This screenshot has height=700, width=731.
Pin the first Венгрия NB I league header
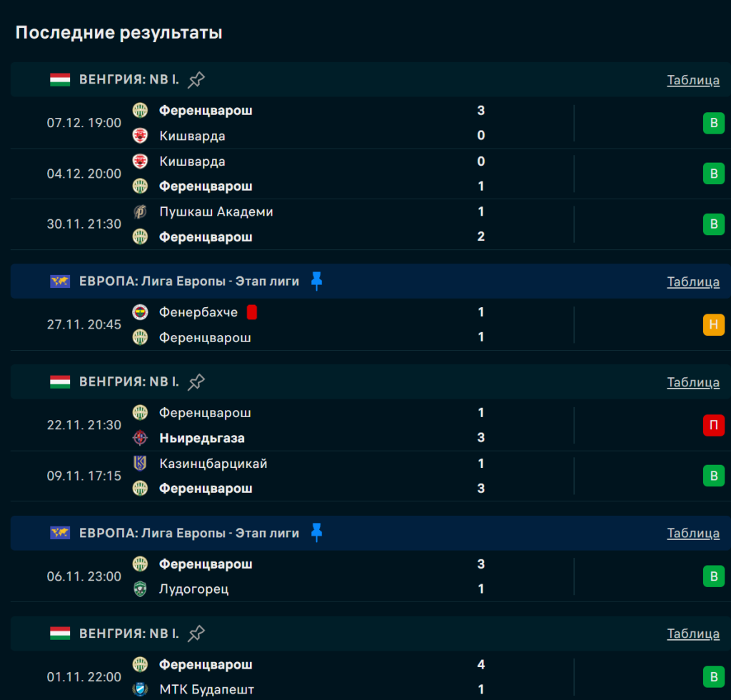[196, 80]
